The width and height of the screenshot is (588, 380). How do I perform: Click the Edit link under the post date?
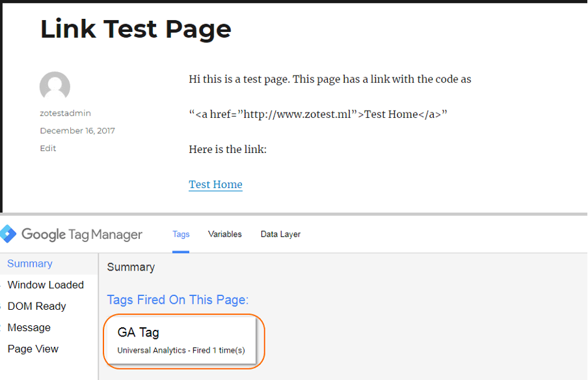click(48, 148)
